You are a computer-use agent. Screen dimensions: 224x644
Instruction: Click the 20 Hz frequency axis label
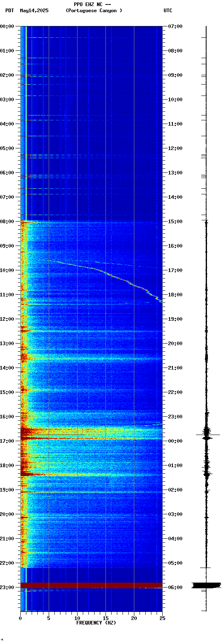click(x=134, y=618)
